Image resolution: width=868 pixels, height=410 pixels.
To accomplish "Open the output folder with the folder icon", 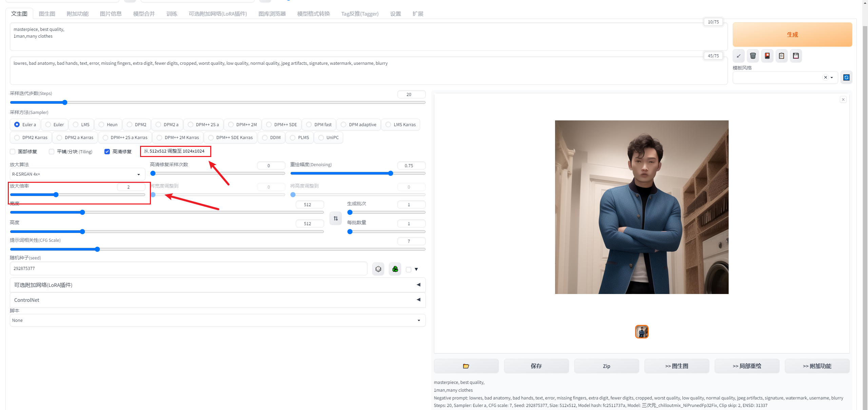I will (x=466, y=366).
